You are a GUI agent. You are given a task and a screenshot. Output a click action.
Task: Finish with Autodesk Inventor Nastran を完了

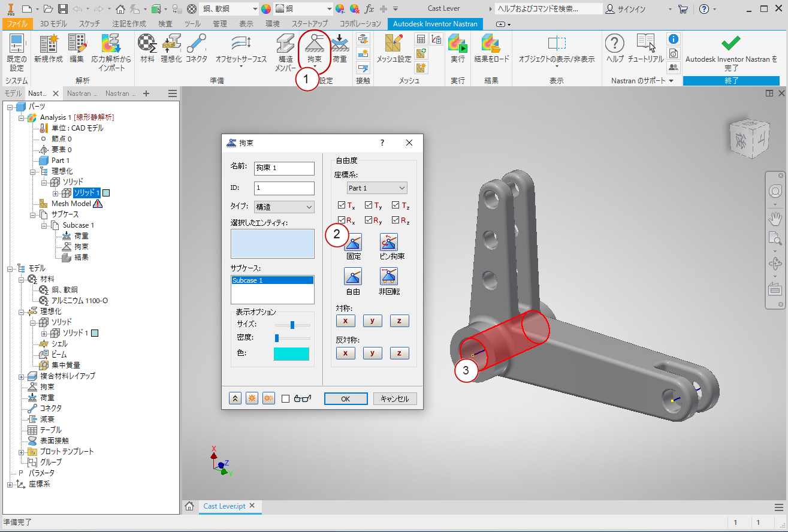point(731,53)
